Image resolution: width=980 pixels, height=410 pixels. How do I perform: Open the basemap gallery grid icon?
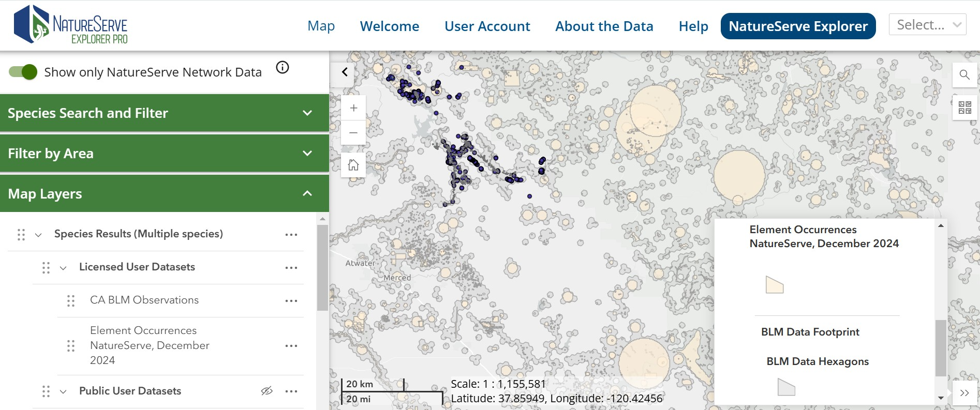965,108
